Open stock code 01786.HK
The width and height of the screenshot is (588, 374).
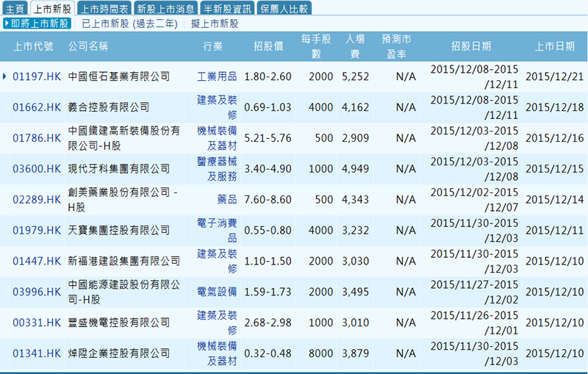pyautogui.click(x=37, y=138)
